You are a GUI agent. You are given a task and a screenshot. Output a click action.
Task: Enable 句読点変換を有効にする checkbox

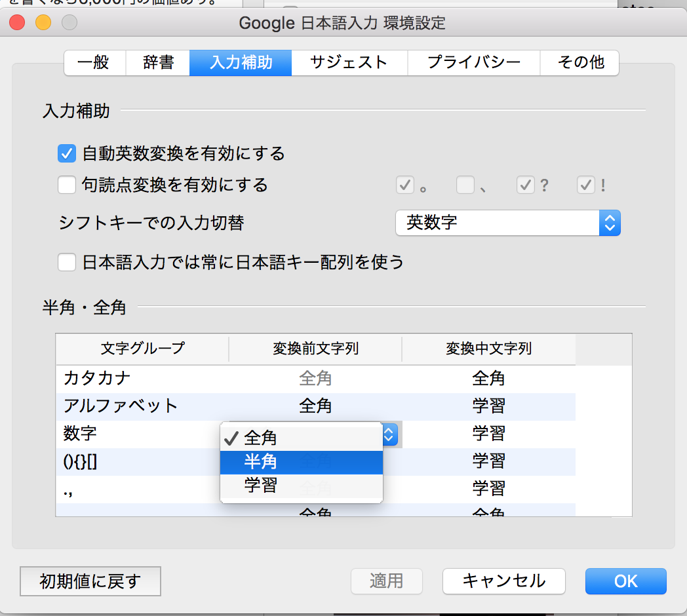(67, 185)
